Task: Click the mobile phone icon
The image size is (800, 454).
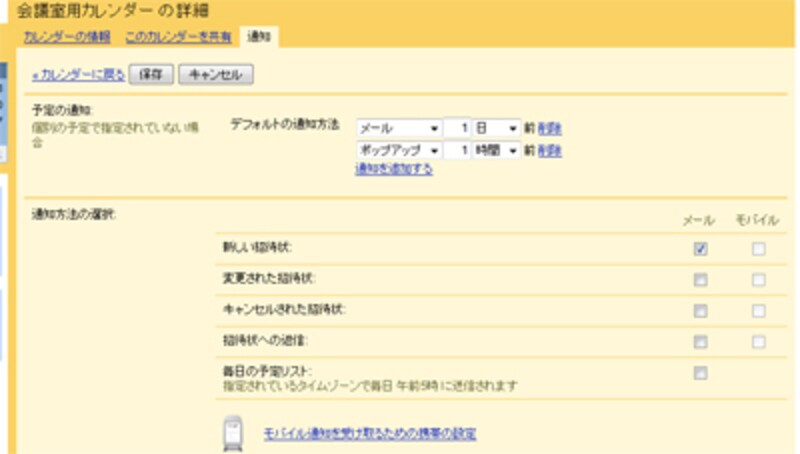Action: (233, 434)
